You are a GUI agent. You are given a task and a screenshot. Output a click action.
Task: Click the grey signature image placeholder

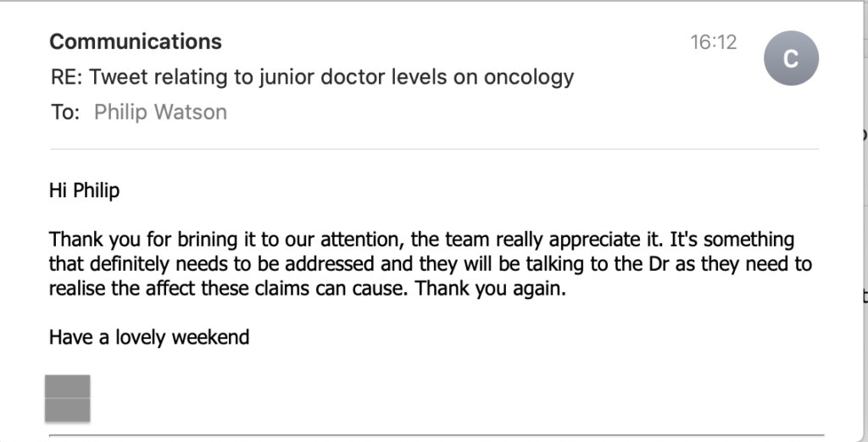tap(68, 398)
